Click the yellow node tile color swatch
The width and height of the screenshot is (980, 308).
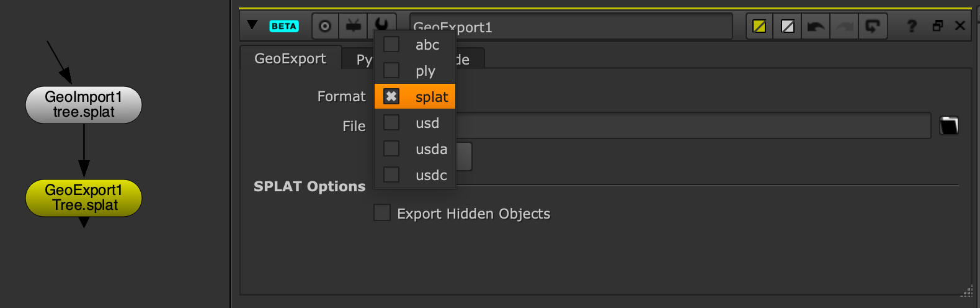759,26
